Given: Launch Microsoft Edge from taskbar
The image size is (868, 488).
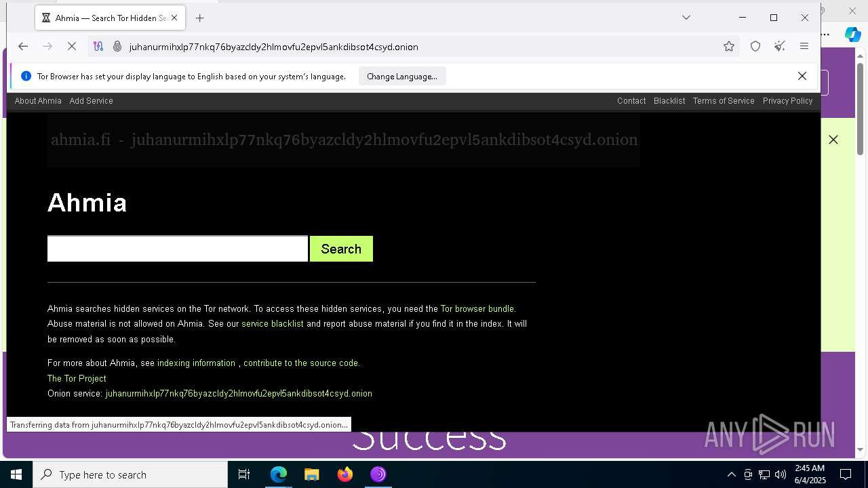Looking at the screenshot, I should click(279, 474).
